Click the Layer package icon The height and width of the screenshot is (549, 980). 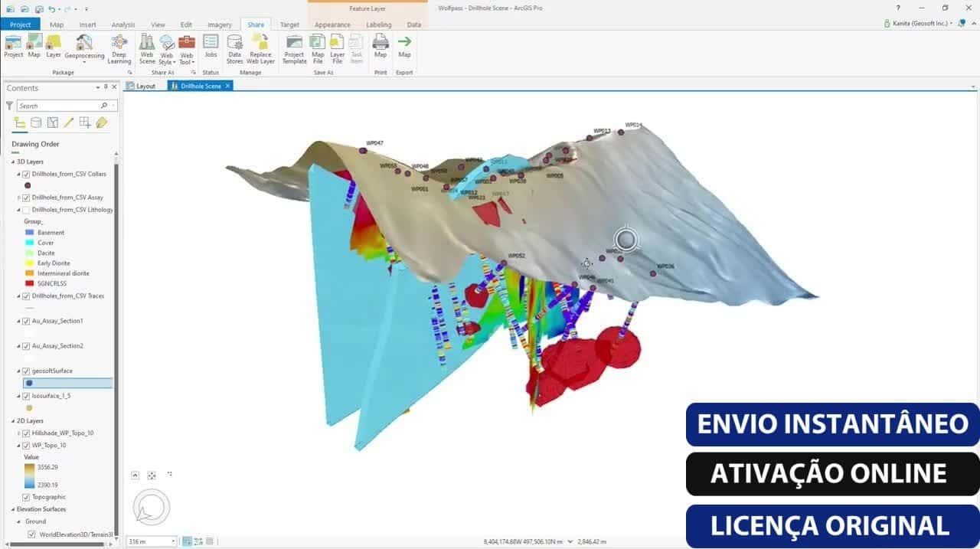pyautogui.click(x=54, y=46)
